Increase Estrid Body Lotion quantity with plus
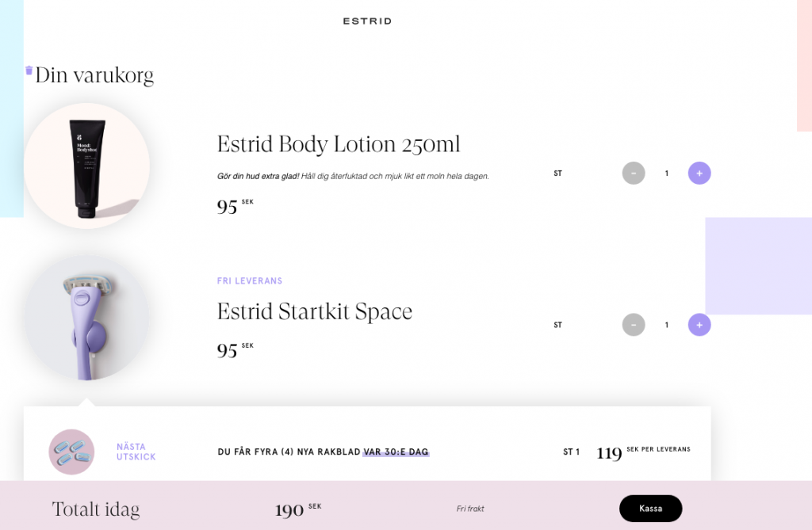This screenshot has height=530, width=812. coord(699,173)
